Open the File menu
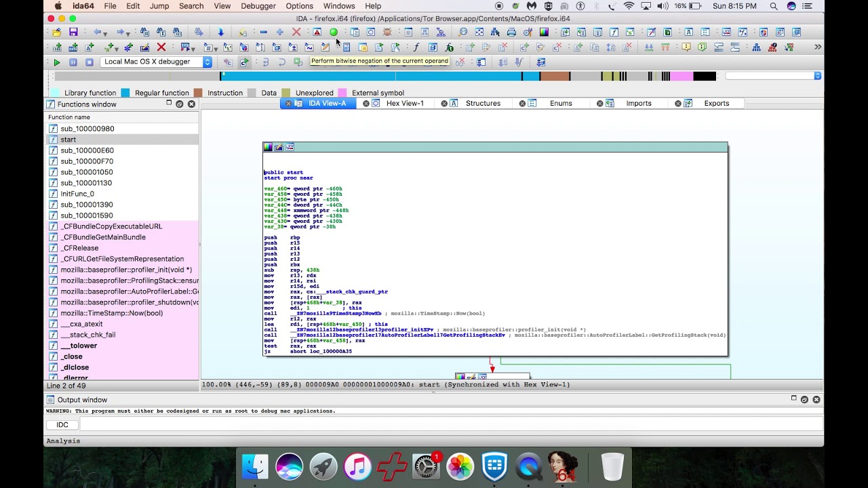The height and width of the screenshot is (488, 868). [110, 6]
